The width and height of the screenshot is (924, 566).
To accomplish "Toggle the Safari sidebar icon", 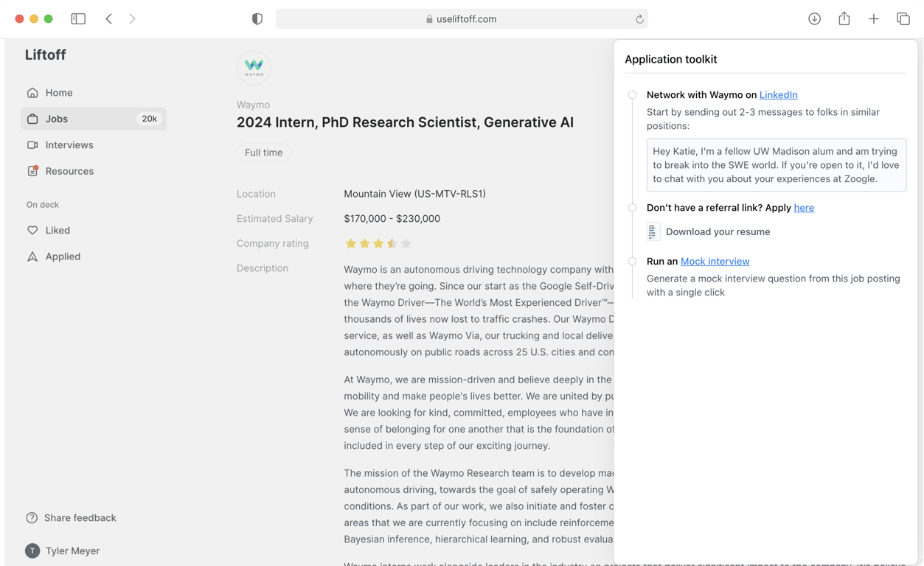I will click(78, 19).
